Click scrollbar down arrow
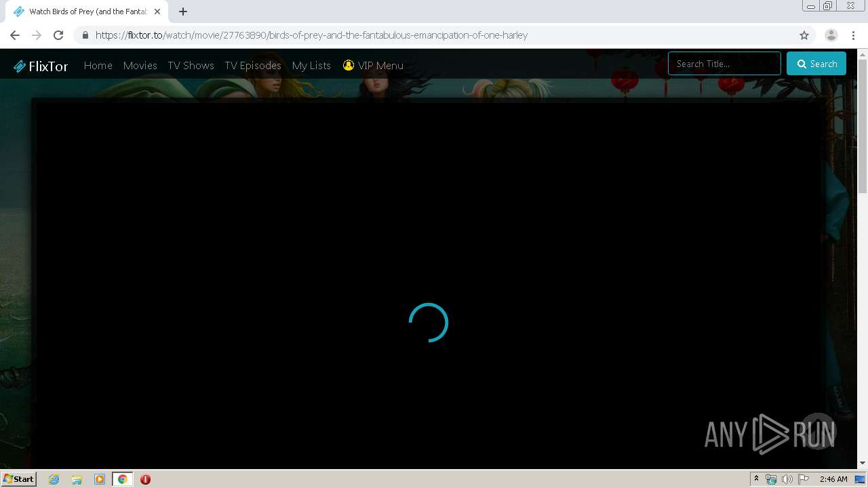Image resolution: width=868 pixels, height=488 pixels. point(863,464)
